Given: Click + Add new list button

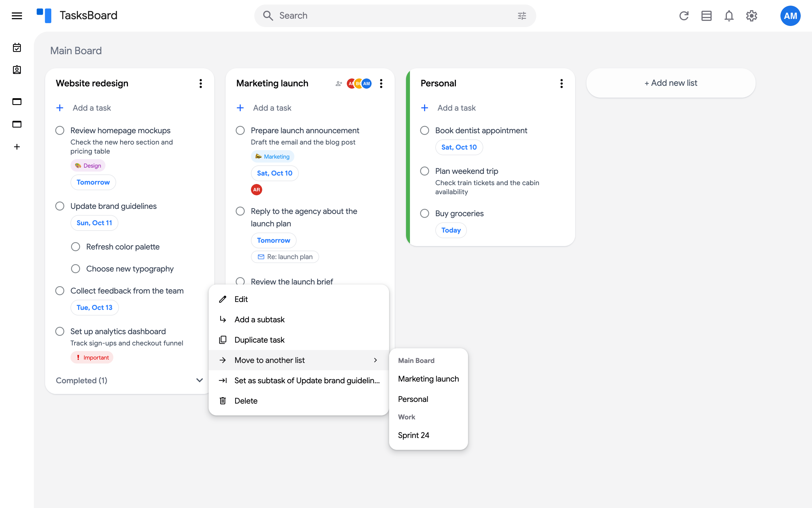Looking at the screenshot, I should pyautogui.click(x=671, y=83).
